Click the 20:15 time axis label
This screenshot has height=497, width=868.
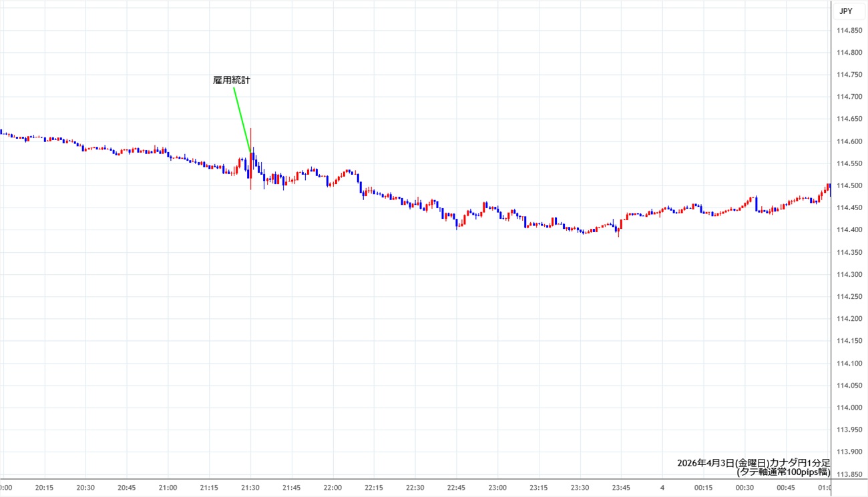click(x=45, y=488)
